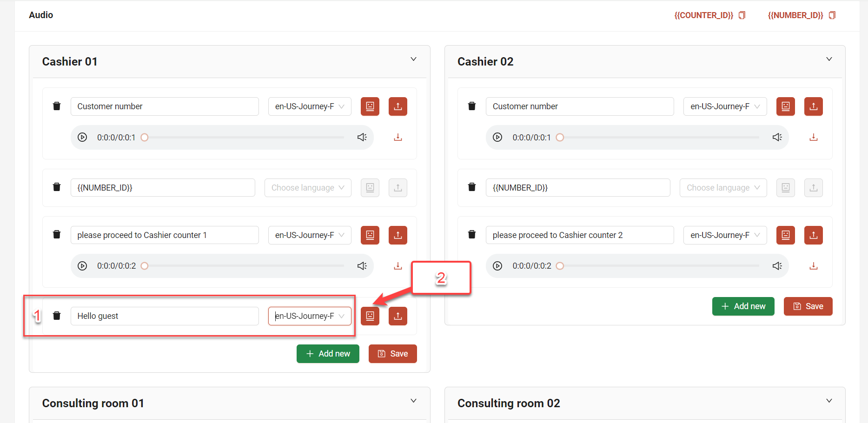Screen dimensions: 868x423
Task: Add new audio row in Cashier 02
Action: point(743,306)
